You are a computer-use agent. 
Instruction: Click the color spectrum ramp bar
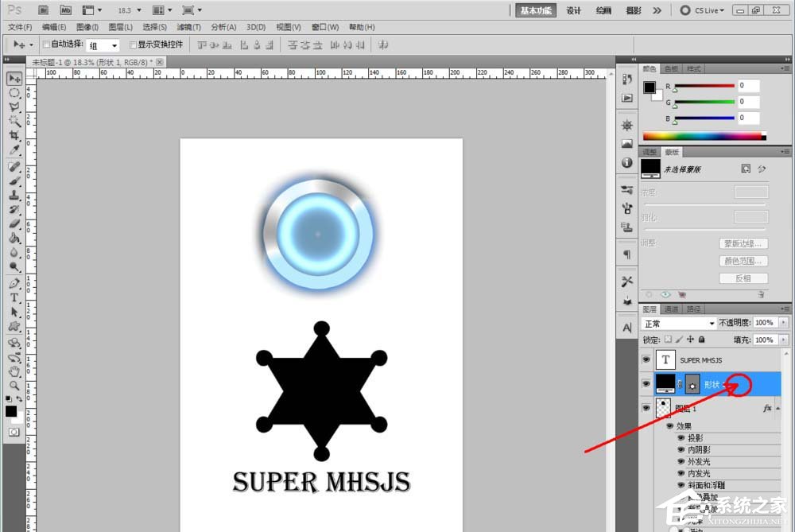click(702, 136)
